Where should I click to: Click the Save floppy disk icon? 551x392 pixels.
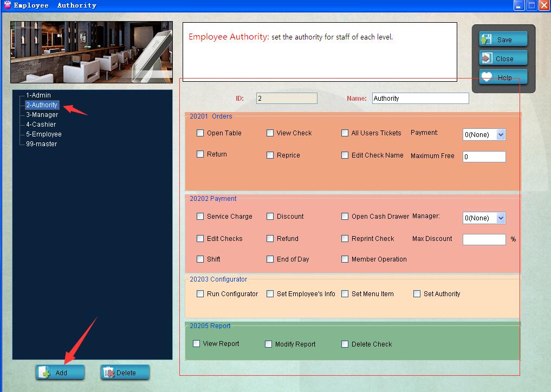tap(486, 40)
